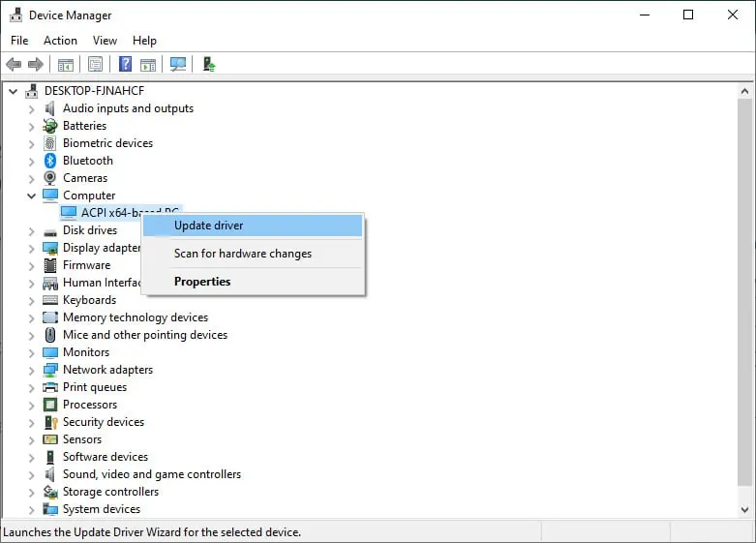This screenshot has width=756, height=543.
Task: Expand the Bluetooth category chevron
Action: (31, 162)
